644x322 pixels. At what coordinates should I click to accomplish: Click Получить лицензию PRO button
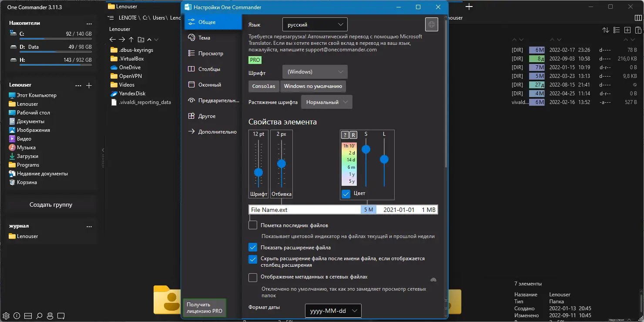coord(205,308)
